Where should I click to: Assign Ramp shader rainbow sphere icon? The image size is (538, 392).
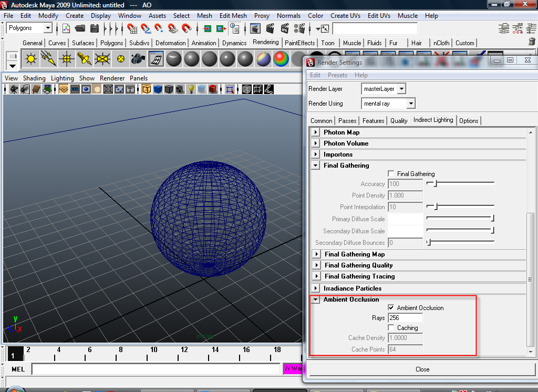281,59
